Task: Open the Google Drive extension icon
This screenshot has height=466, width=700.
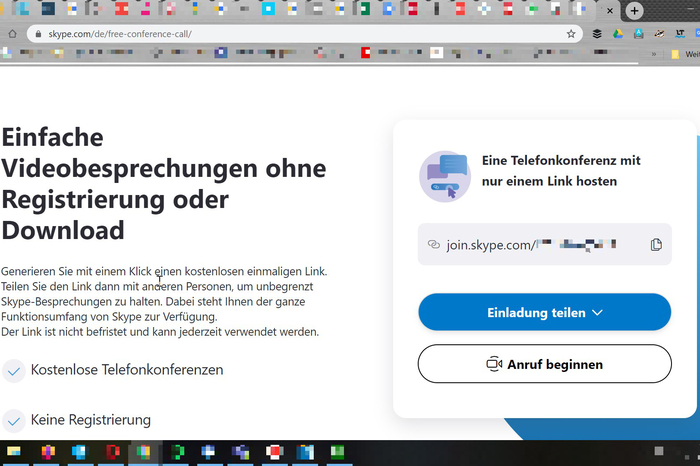Action: coord(618,34)
